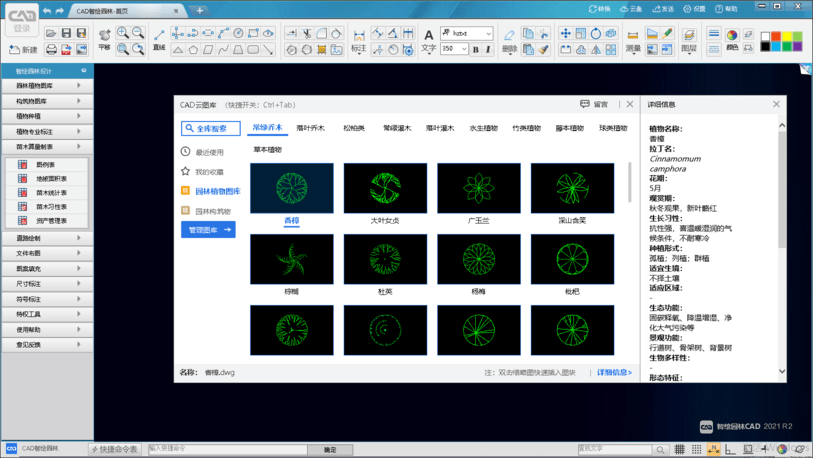
Task: Select the 直线 (Line) drawing tool
Action: (159, 37)
